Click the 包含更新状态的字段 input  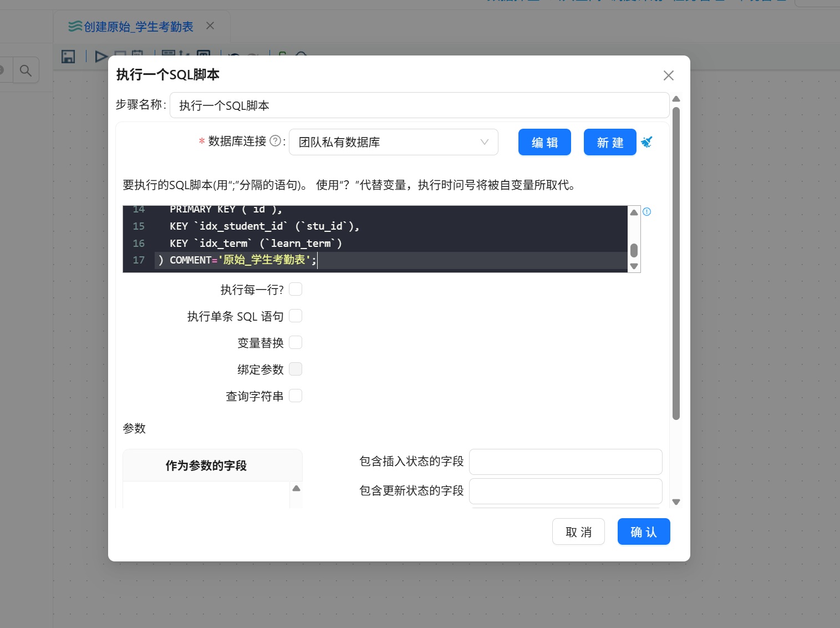point(566,491)
